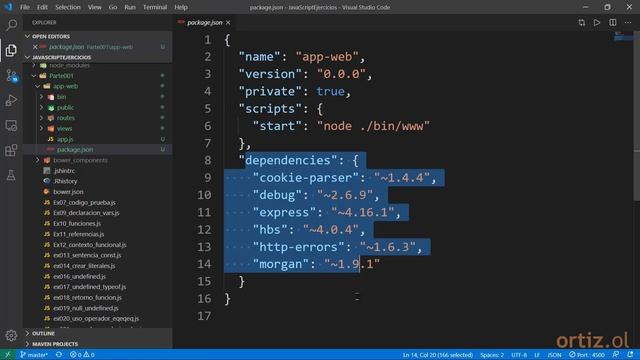Click the editor vertical scrollbar
Viewport: 640px width, 360px height.
tap(637, 116)
